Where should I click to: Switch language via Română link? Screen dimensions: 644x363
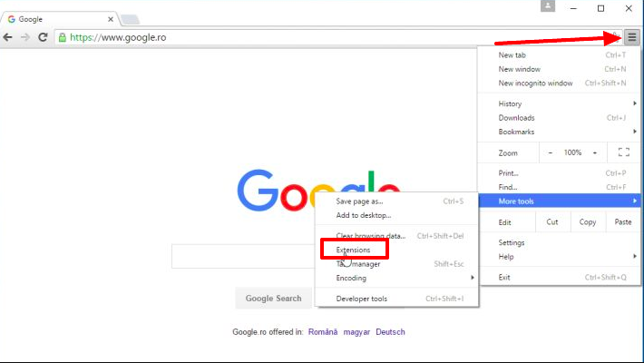322,332
